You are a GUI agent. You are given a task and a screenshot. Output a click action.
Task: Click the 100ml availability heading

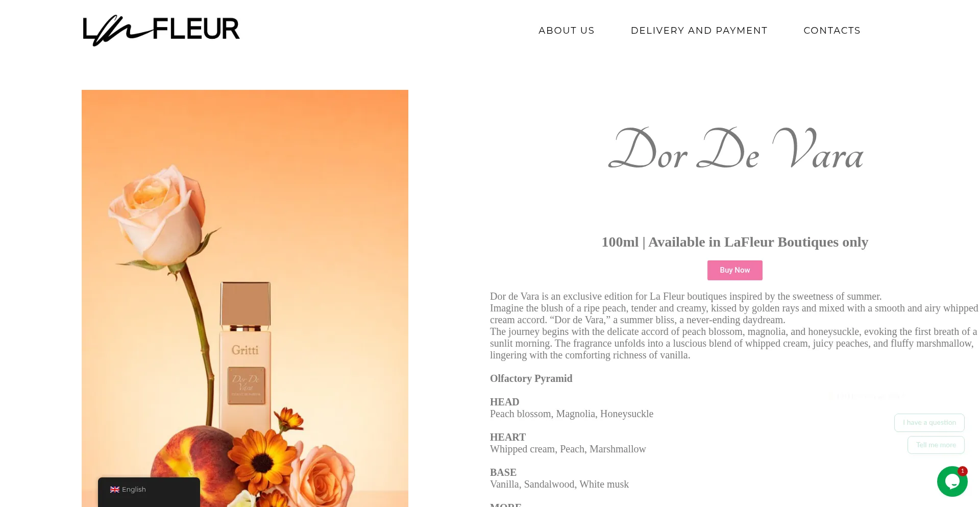[x=735, y=242]
